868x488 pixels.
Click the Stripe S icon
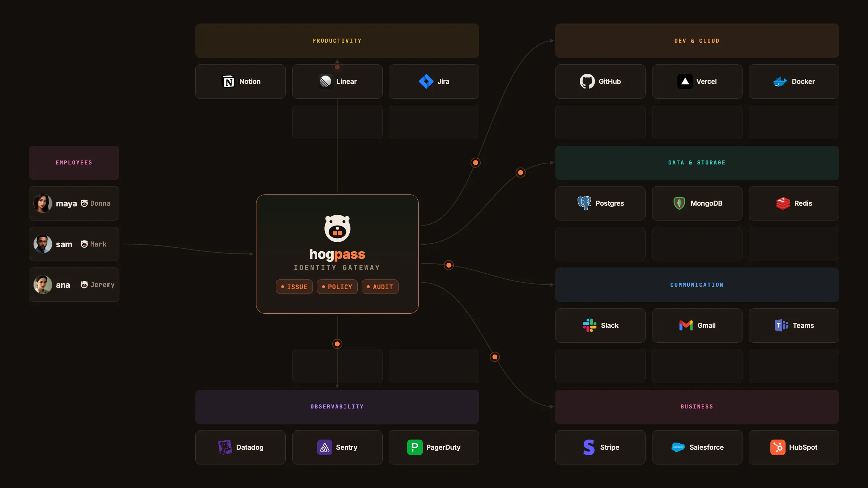coord(589,447)
